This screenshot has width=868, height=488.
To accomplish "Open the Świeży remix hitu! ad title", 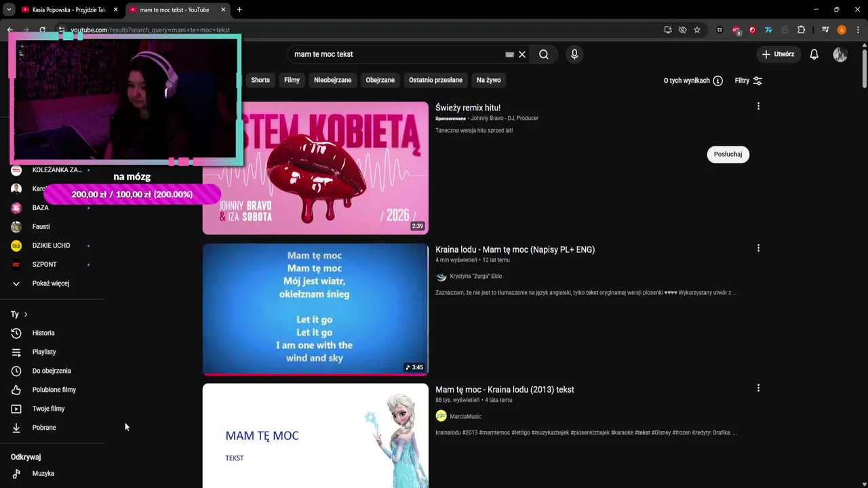I will (x=468, y=108).
